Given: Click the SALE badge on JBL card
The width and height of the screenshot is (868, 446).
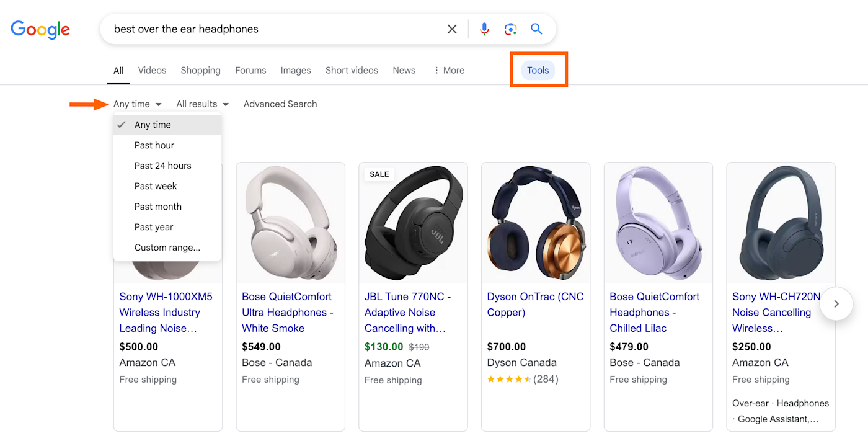Looking at the screenshot, I should click(x=379, y=174).
